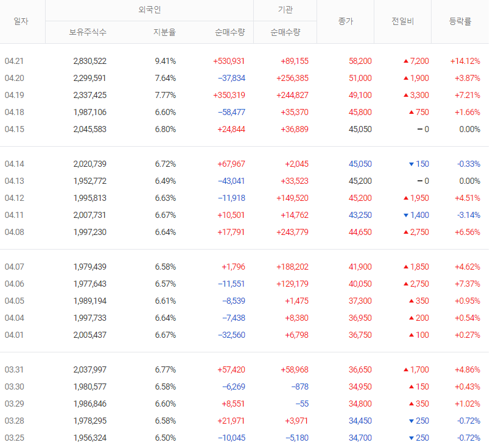Image resolution: width=490 pixels, height=448 pixels.
Task: Click institution net sell −878
Action: pyautogui.click(x=300, y=387)
